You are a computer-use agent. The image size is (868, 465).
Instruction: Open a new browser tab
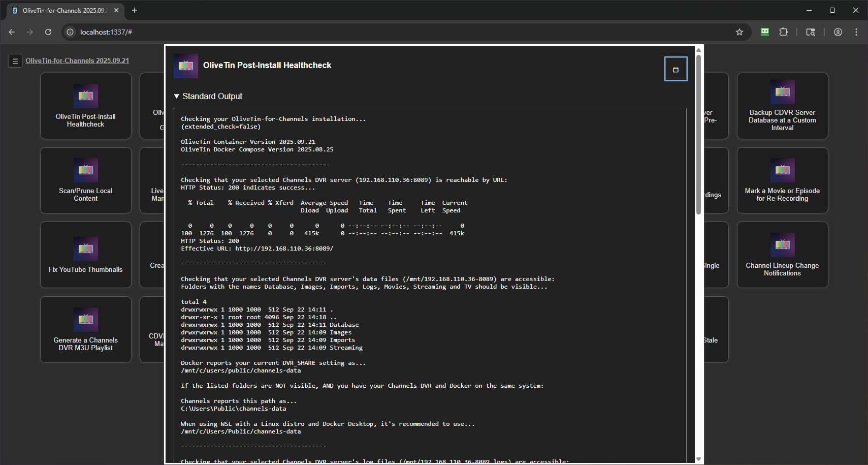pyautogui.click(x=135, y=10)
